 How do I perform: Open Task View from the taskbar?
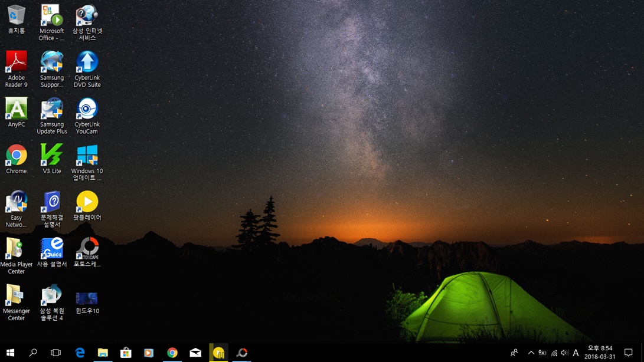[56, 353]
